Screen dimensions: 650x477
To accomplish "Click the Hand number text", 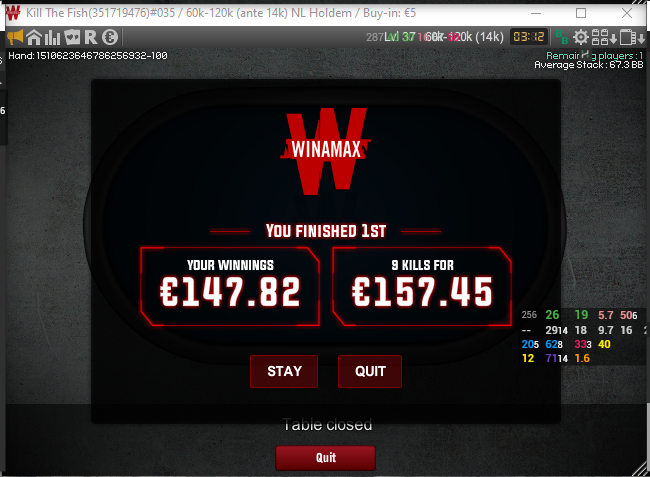I will point(88,56).
